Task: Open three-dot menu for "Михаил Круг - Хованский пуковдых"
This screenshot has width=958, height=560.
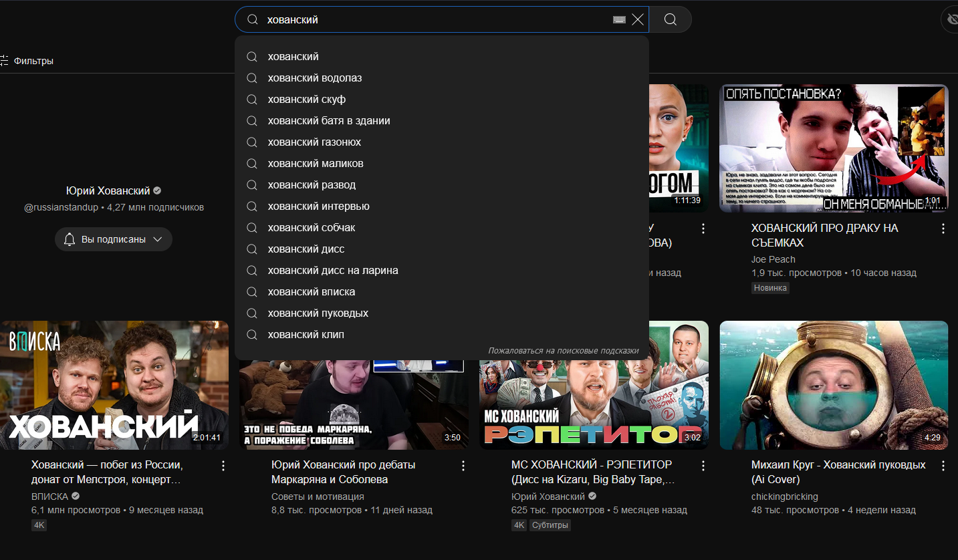Action: pyautogui.click(x=943, y=466)
